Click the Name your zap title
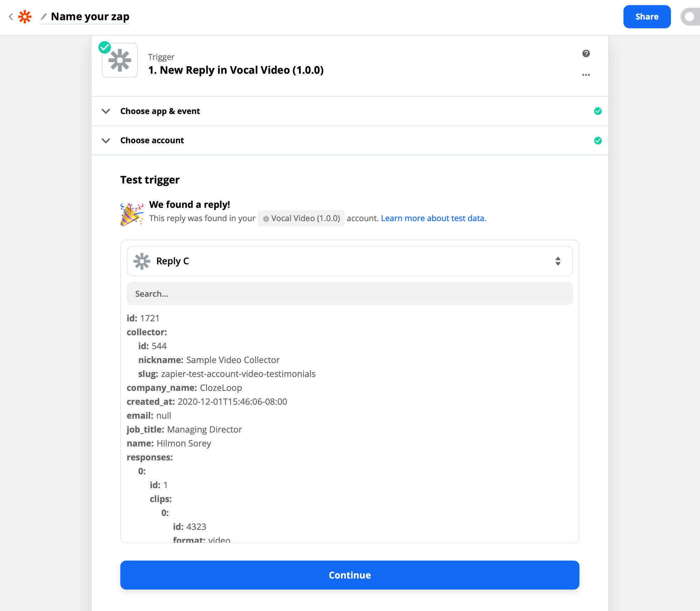 (90, 16)
